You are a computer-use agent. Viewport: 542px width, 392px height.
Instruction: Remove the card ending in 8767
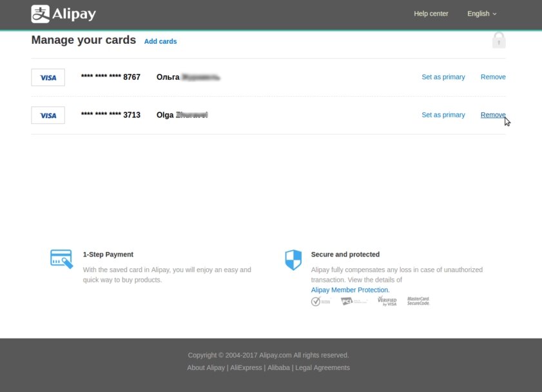[x=493, y=77]
